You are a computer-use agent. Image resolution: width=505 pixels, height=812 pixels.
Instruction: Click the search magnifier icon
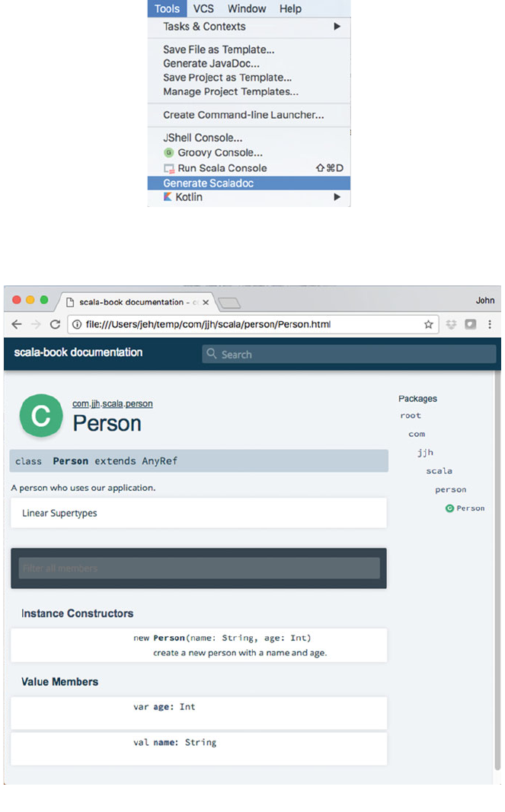tap(211, 354)
